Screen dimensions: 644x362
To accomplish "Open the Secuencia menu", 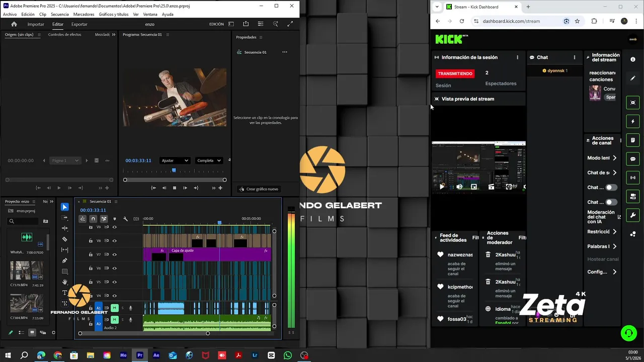I will click(x=59, y=15).
